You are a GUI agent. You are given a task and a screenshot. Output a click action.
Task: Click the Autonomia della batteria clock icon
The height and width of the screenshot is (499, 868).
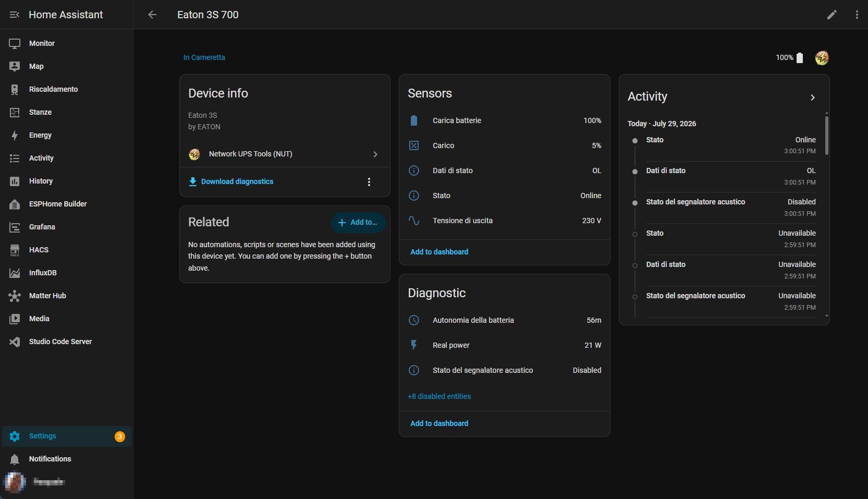click(414, 320)
